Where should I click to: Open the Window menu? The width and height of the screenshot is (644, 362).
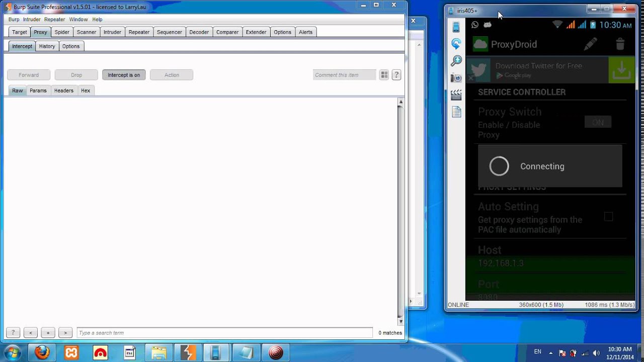tap(78, 20)
